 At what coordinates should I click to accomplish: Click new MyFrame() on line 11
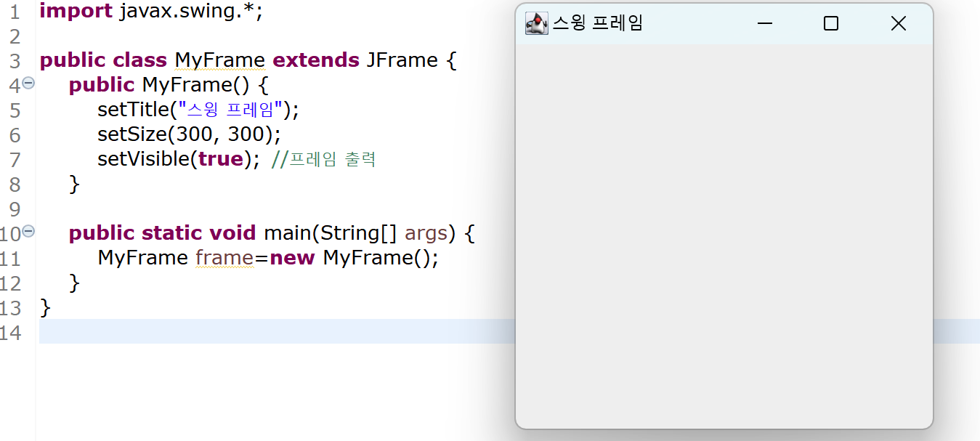click(x=351, y=258)
